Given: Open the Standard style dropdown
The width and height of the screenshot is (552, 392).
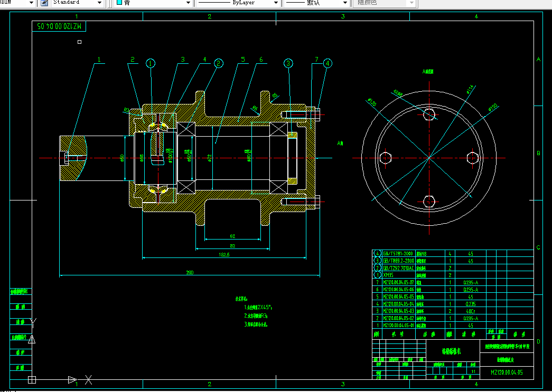Looking at the screenshot, I should (x=100, y=3).
